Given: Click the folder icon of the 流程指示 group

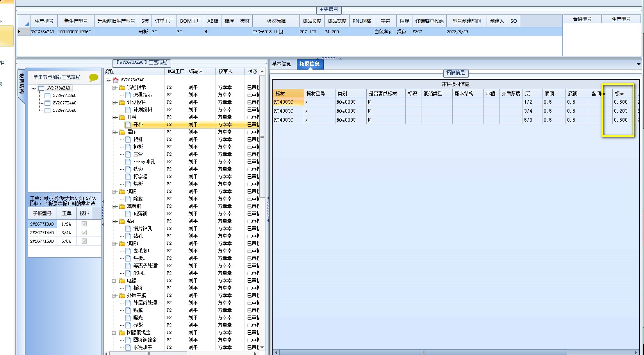Looking at the screenshot, I should pos(122,88).
